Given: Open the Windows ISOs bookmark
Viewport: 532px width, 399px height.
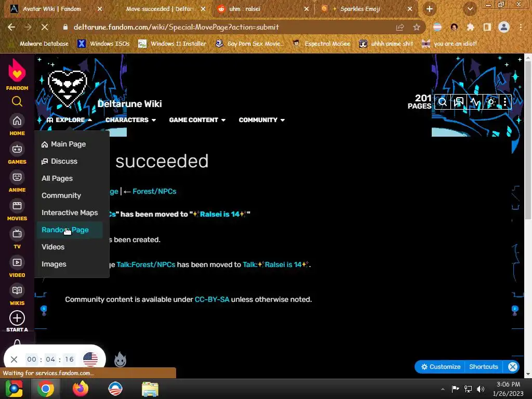Looking at the screenshot, I should point(104,44).
